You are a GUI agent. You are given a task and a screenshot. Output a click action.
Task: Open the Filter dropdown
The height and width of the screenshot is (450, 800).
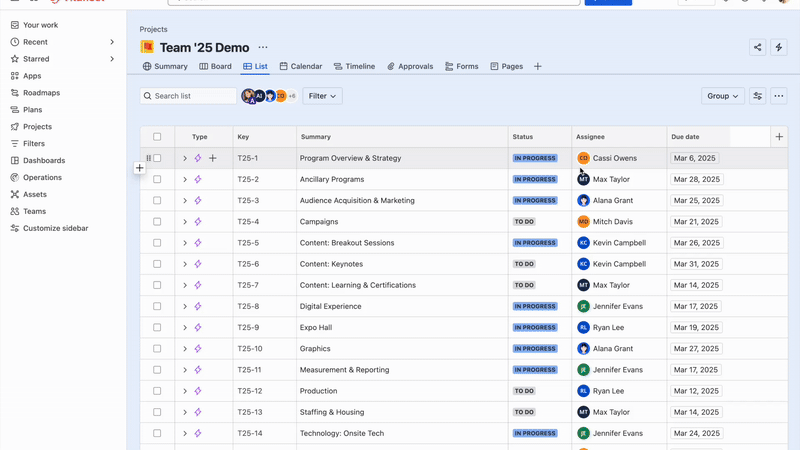point(322,96)
